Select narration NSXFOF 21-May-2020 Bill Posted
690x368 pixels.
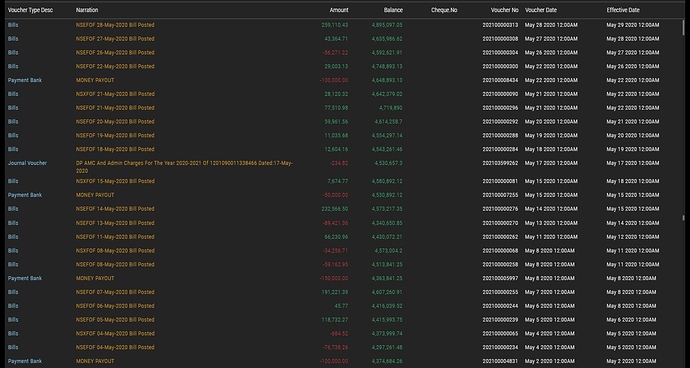(x=115, y=94)
